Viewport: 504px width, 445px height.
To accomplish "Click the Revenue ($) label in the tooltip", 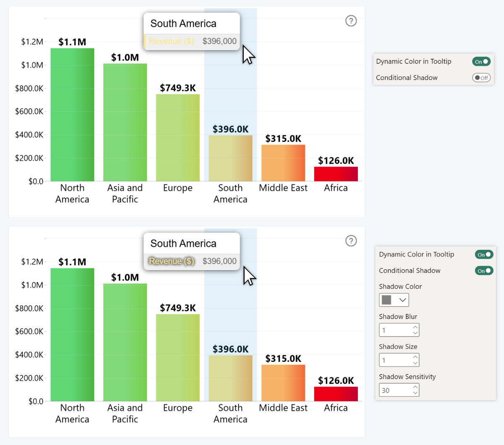I will (171, 41).
